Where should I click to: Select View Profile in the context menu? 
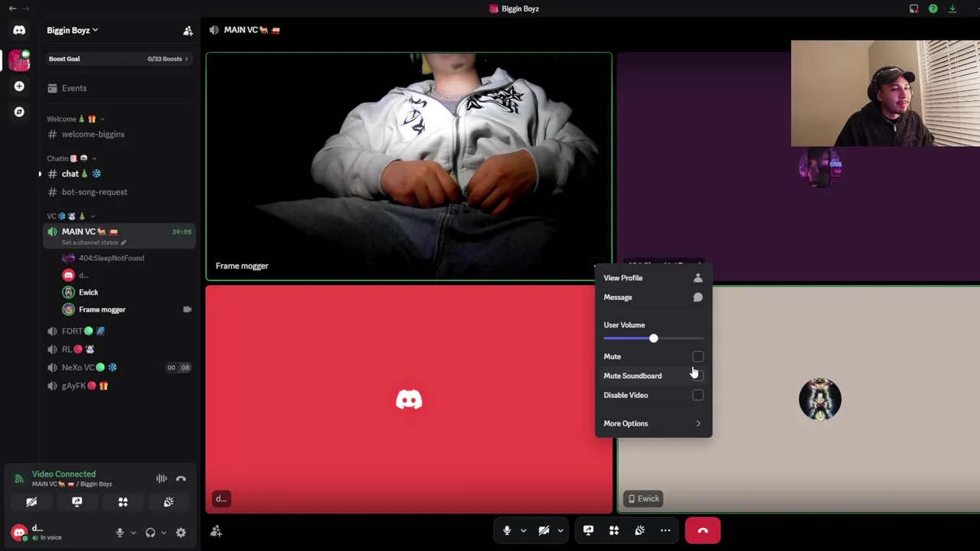(653, 278)
